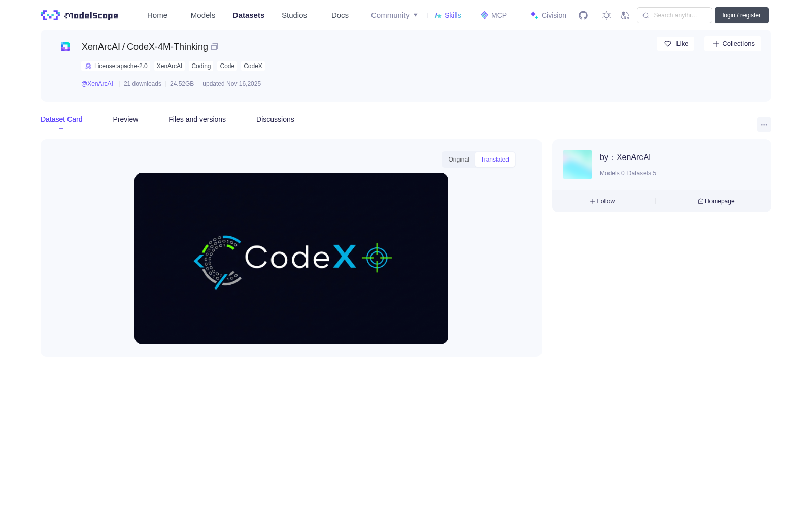Follow the XenArcAI organization

602,201
